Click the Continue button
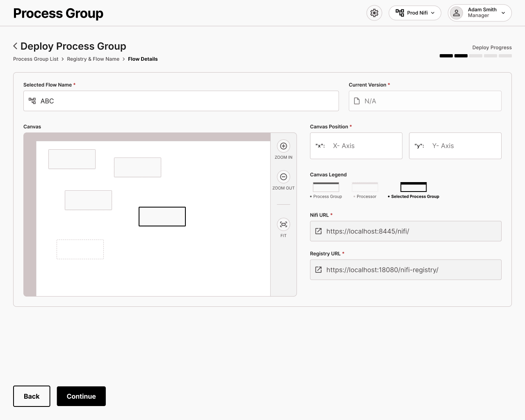Screen dimensions: 525x420 [81, 396]
